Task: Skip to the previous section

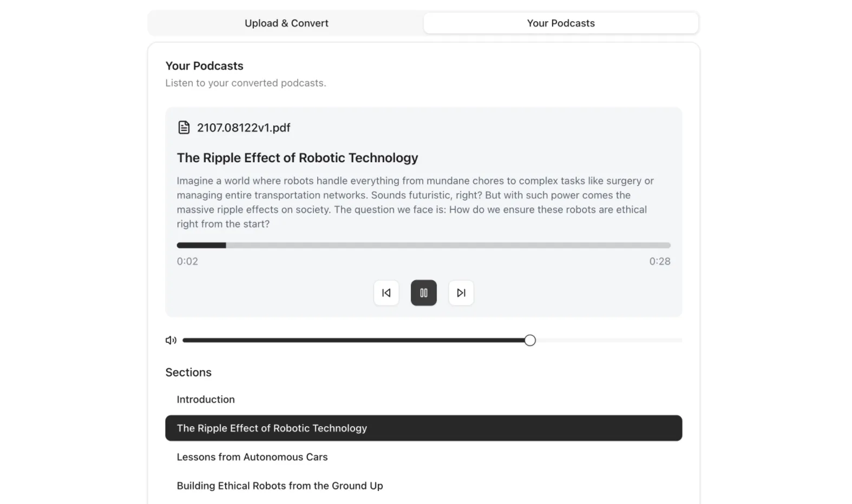Action: [386, 293]
